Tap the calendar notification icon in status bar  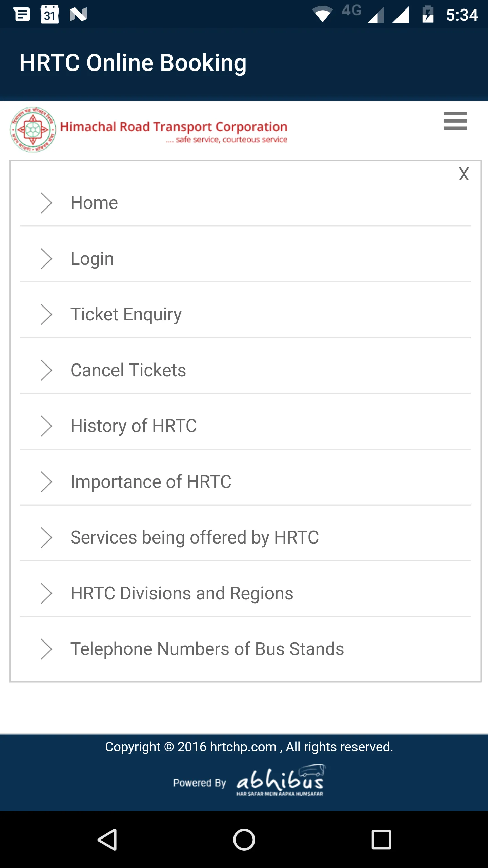point(50,15)
